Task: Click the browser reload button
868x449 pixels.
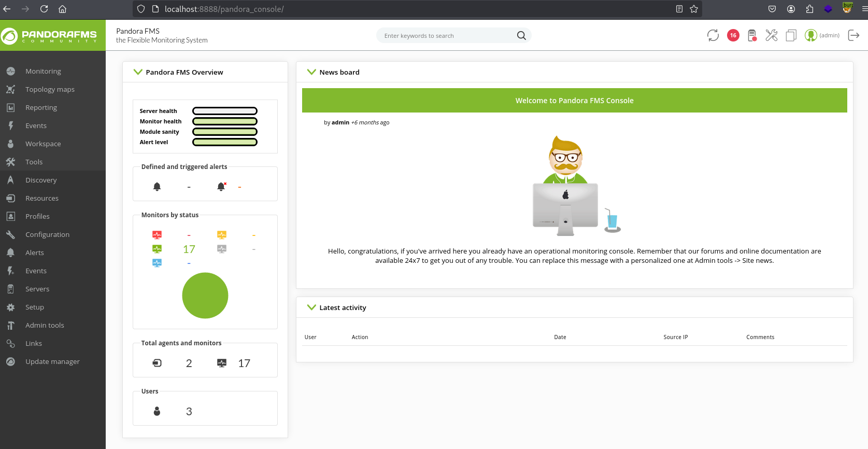Action: click(44, 9)
